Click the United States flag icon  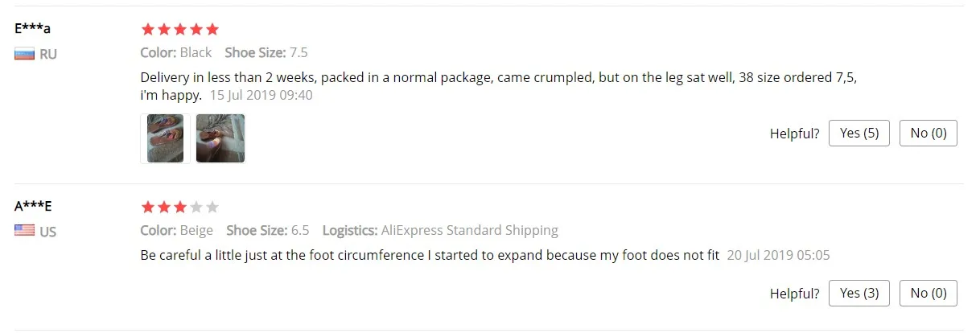pyautogui.click(x=25, y=231)
